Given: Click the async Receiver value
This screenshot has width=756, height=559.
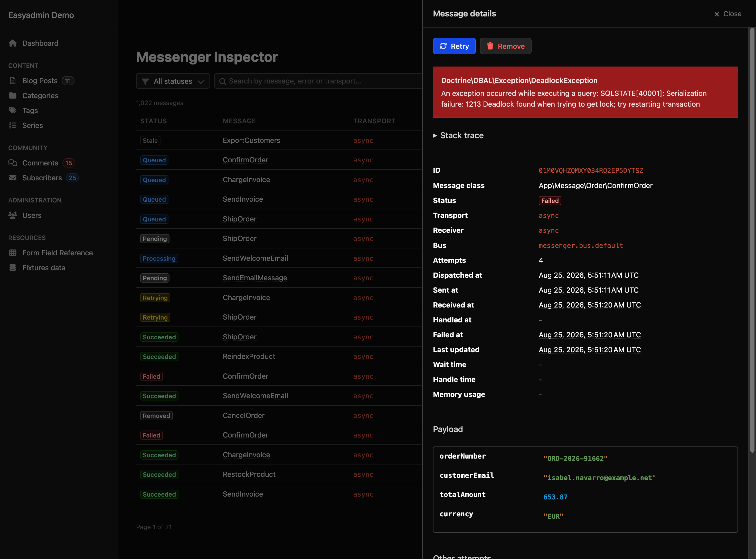Looking at the screenshot, I should pos(548,230).
